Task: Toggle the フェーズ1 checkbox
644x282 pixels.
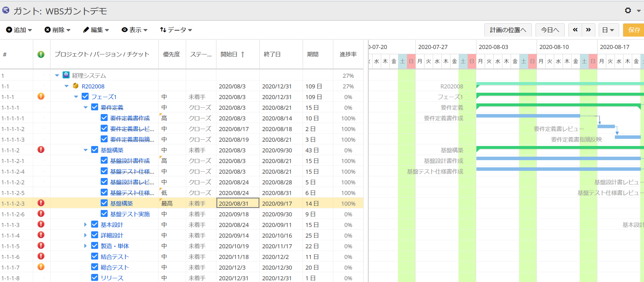Action: point(85,96)
